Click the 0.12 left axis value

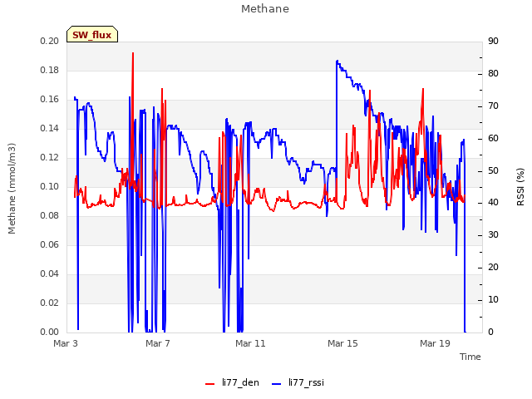tap(50, 158)
